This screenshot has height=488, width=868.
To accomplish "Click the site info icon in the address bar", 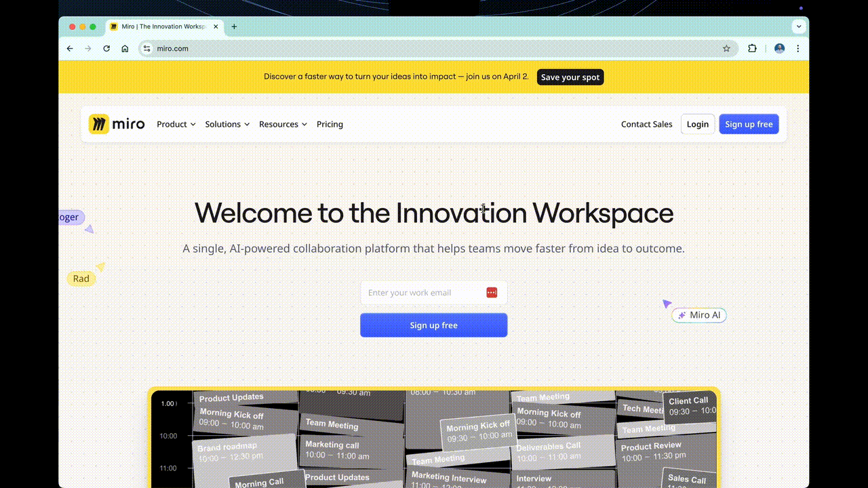I will pyautogui.click(x=146, y=49).
